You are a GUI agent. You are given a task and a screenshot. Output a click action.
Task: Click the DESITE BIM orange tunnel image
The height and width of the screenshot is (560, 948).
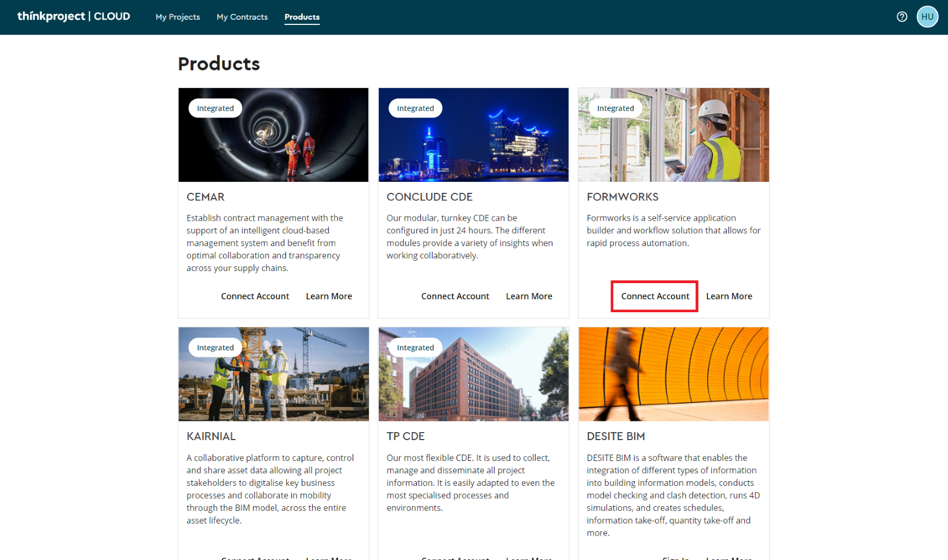click(x=674, y=374)
